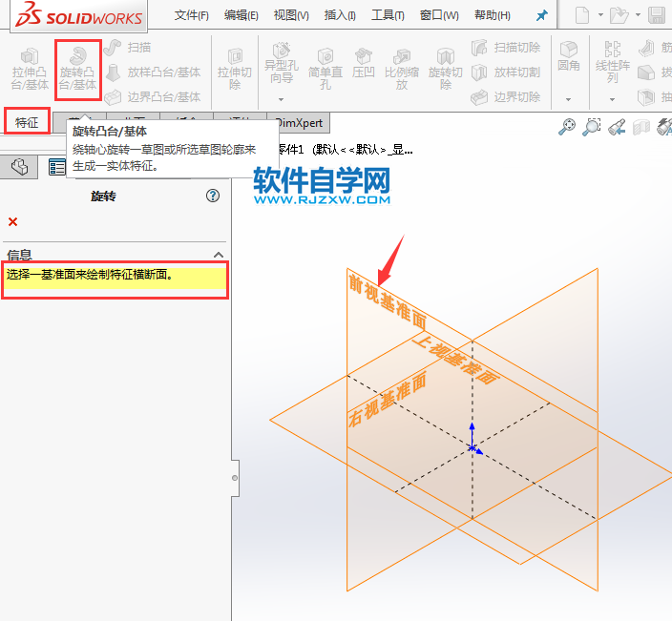Click the Save icon
This screenshot has width=672, height=621.
(x=656, y=15)
